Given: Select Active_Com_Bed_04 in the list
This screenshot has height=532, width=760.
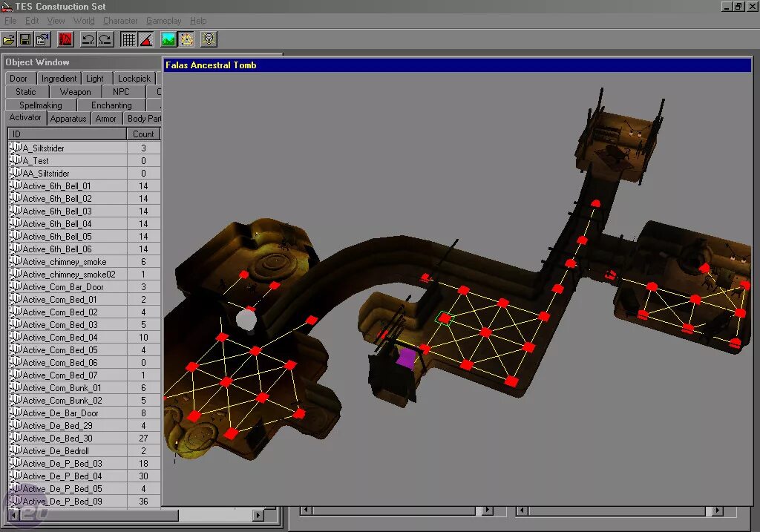Looking at the screenshot, I should (85, 337).
